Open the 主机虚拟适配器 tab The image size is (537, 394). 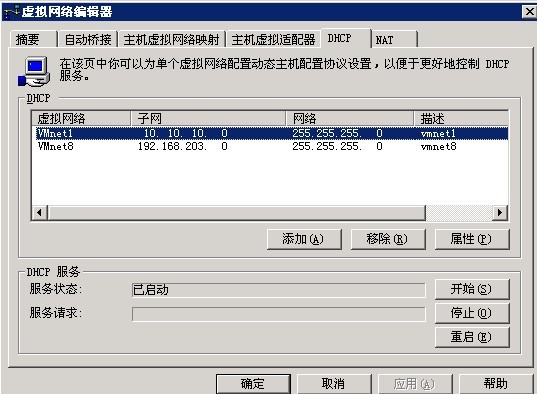(x=273, y=39)
